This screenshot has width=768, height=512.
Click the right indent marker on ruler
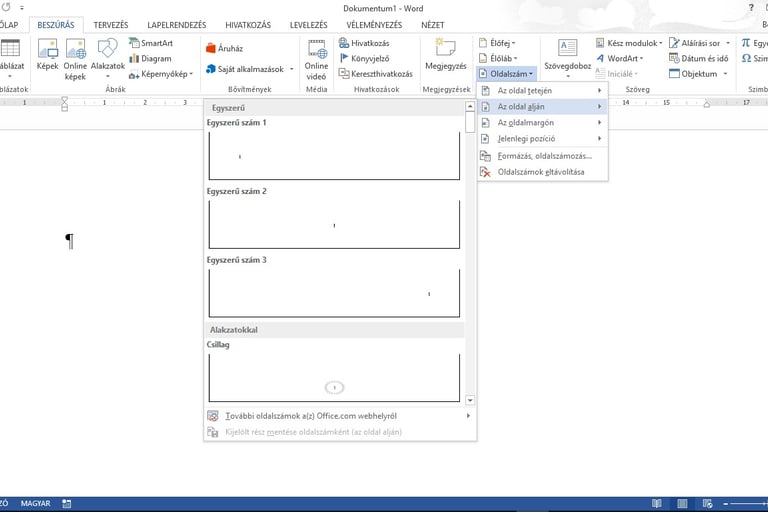(x=707, y=104)
